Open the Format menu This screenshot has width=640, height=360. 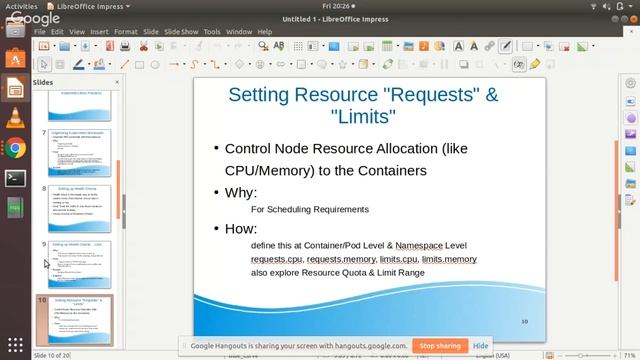coord(126,31)
